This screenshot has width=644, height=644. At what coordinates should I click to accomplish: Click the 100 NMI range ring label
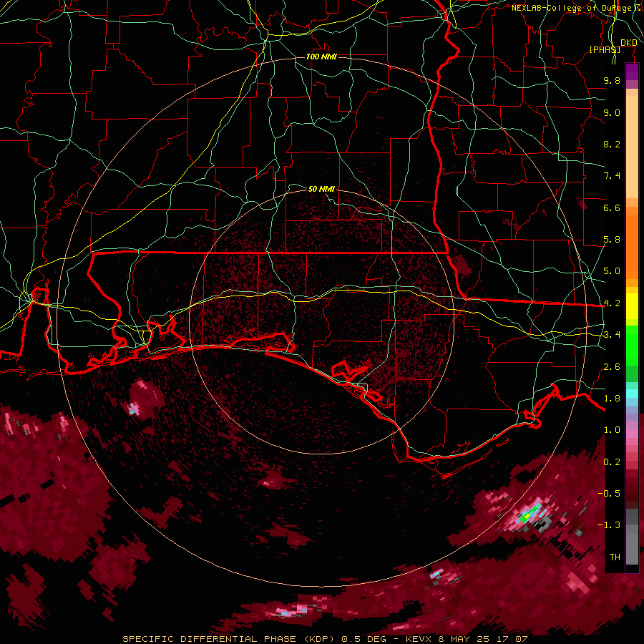(x=321, y=57)
